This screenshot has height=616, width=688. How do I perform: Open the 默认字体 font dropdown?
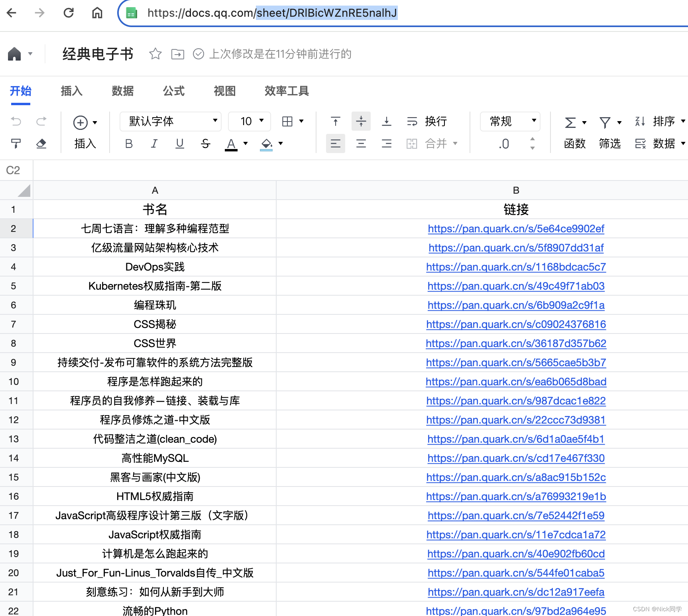coord(171,121)
